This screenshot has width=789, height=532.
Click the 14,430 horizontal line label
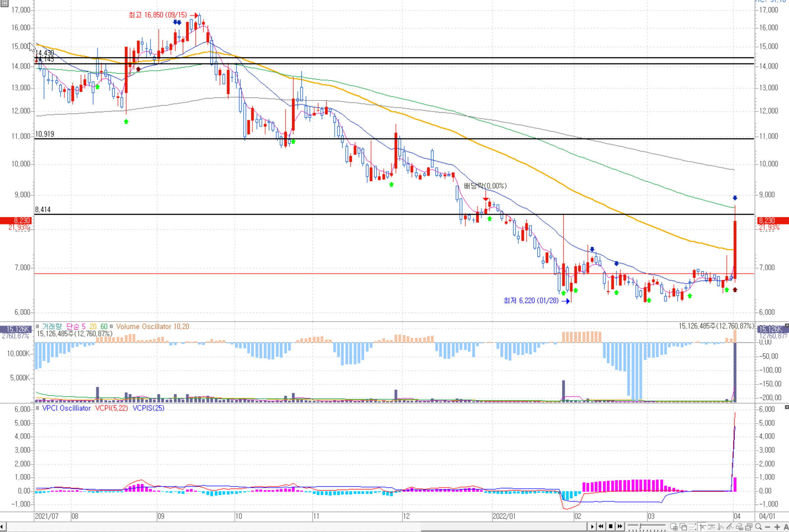coord(44,53)
